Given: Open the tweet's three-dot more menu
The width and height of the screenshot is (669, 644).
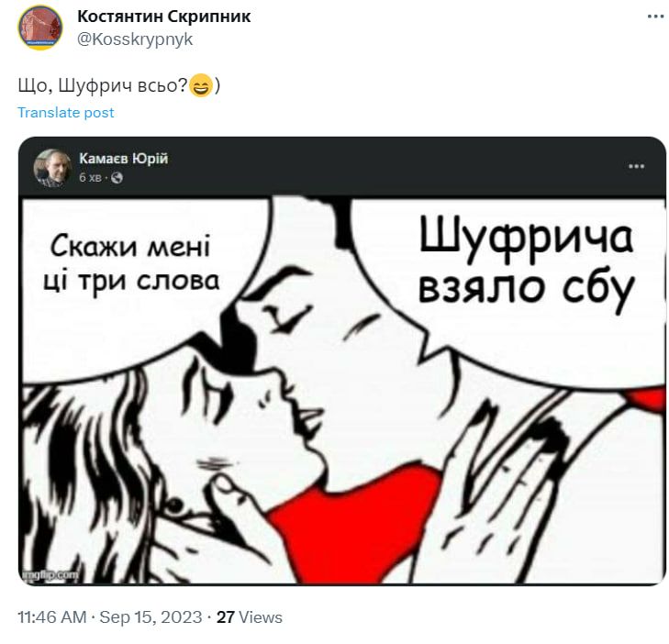Looking at the screenshot, I should click(655, 17).
